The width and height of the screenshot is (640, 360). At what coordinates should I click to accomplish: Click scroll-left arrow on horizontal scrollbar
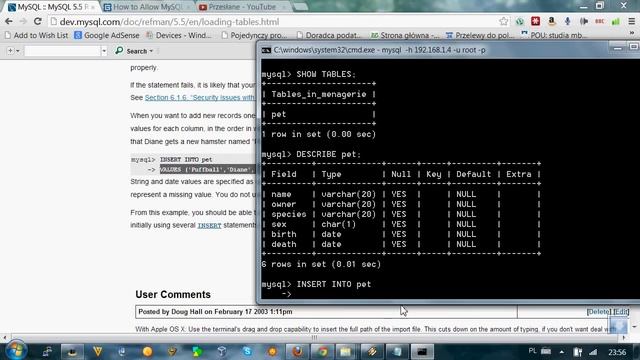tap(4, 338)
